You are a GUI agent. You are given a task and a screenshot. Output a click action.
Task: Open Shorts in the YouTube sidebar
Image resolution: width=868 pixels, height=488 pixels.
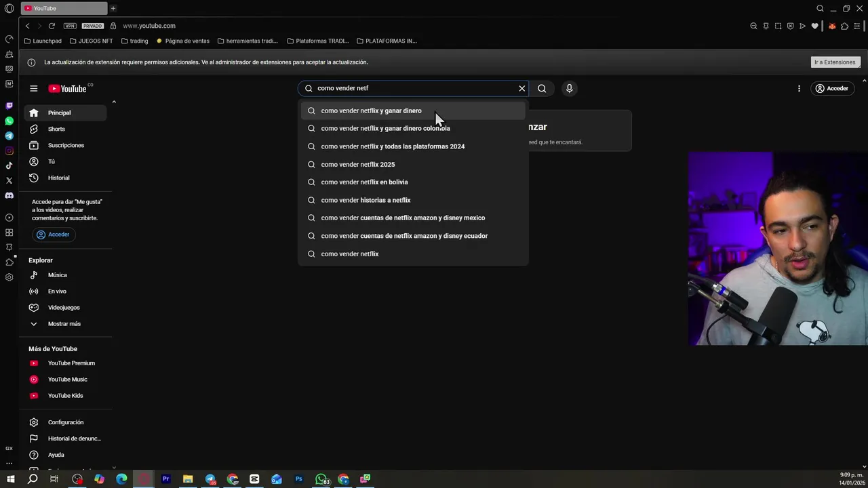pos(65,129)
